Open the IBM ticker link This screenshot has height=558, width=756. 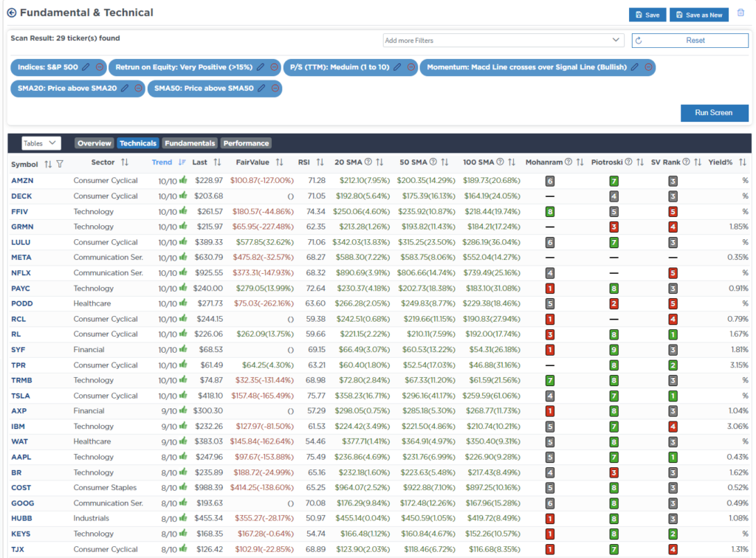tap(18, 427)
